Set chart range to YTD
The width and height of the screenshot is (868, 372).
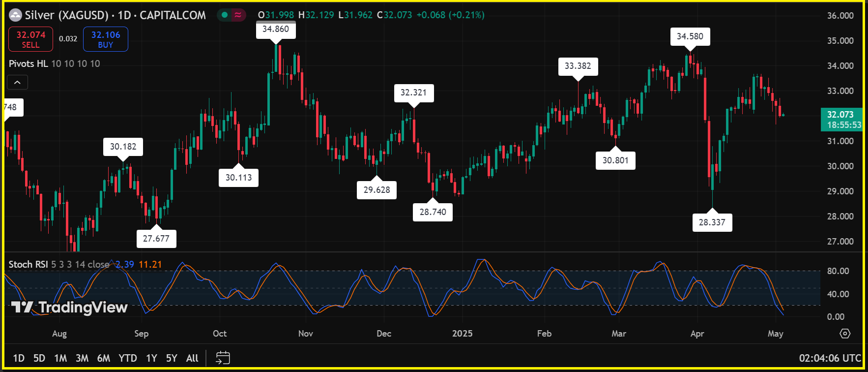(128, 358)
